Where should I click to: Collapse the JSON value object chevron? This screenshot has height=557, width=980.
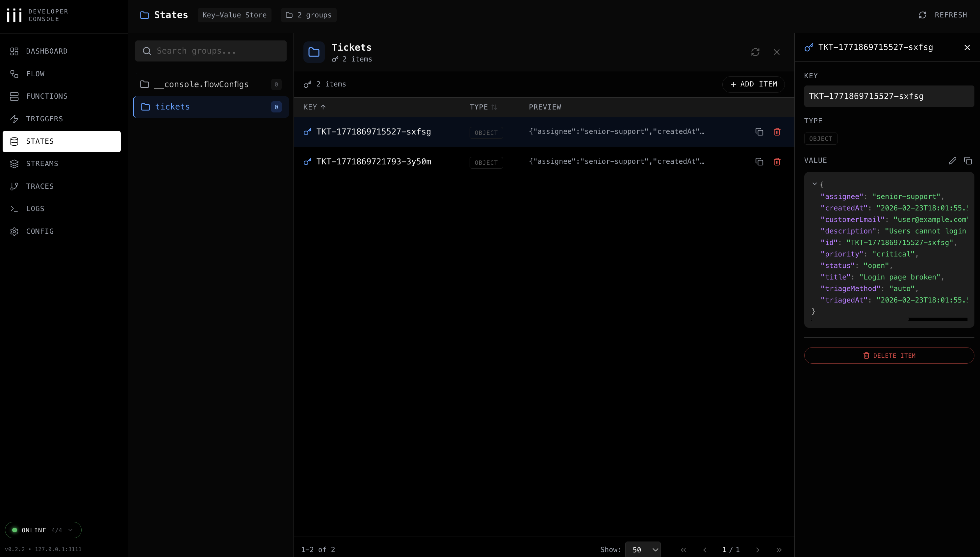tap(814, 184)
